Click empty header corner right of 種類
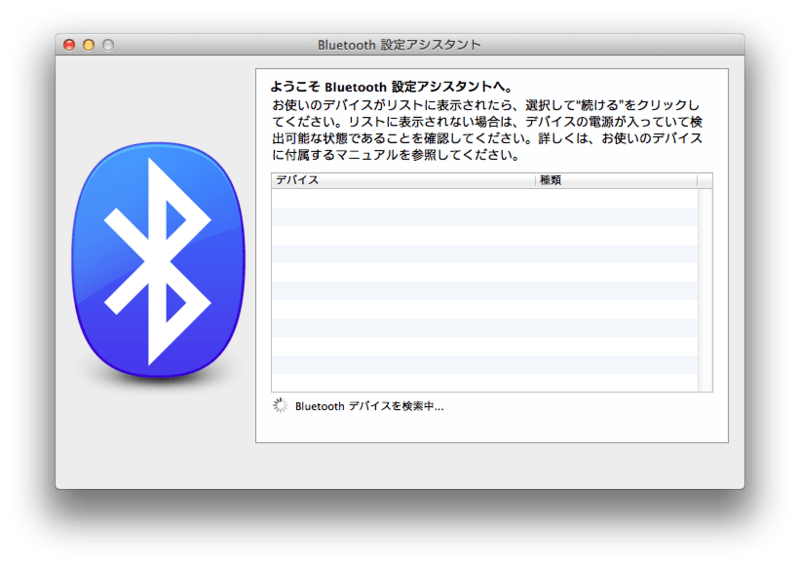 point(705,181)
